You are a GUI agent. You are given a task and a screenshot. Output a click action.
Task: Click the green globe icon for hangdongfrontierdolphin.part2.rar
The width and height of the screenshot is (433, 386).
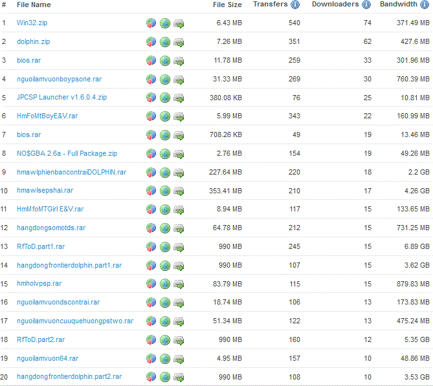[165, 377]
